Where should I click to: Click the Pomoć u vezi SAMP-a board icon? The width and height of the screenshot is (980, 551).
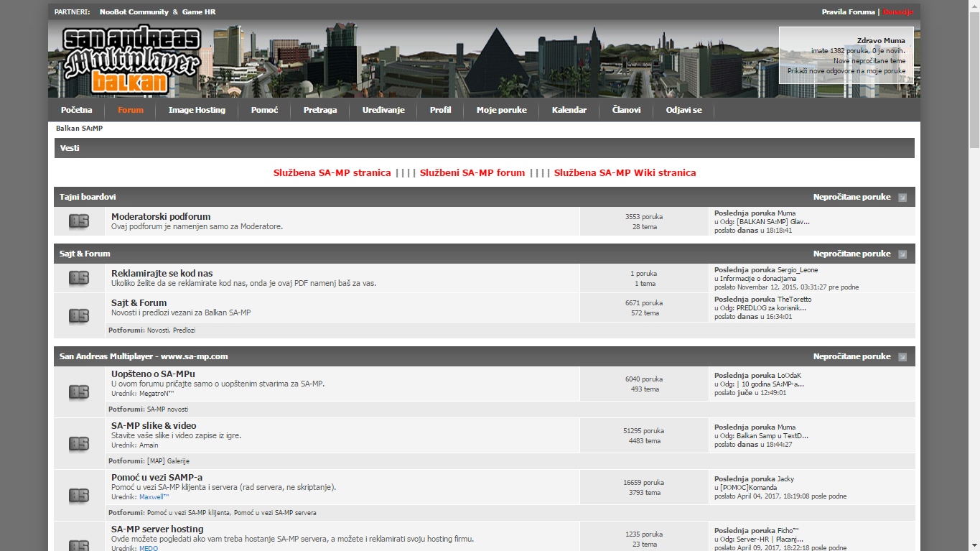79,496
